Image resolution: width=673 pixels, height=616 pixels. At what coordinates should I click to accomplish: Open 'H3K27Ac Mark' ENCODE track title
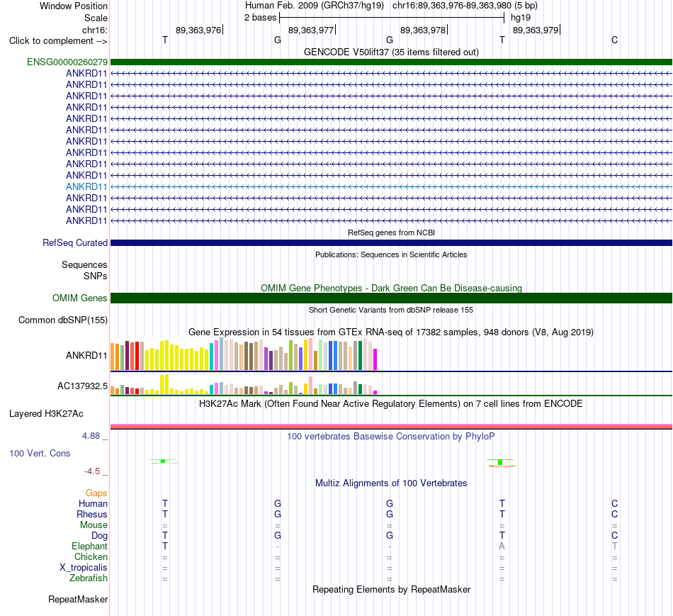[391, 404]
